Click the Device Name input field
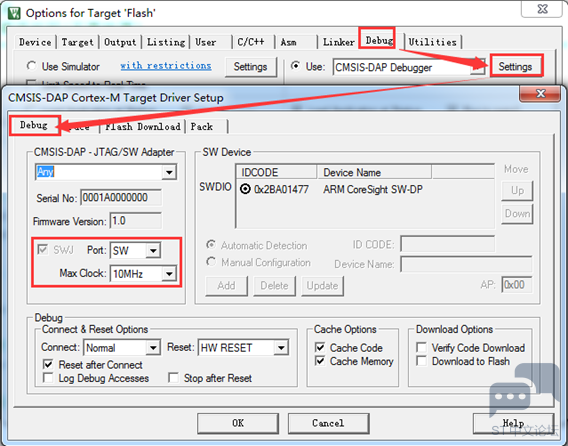 coord(466,264)
